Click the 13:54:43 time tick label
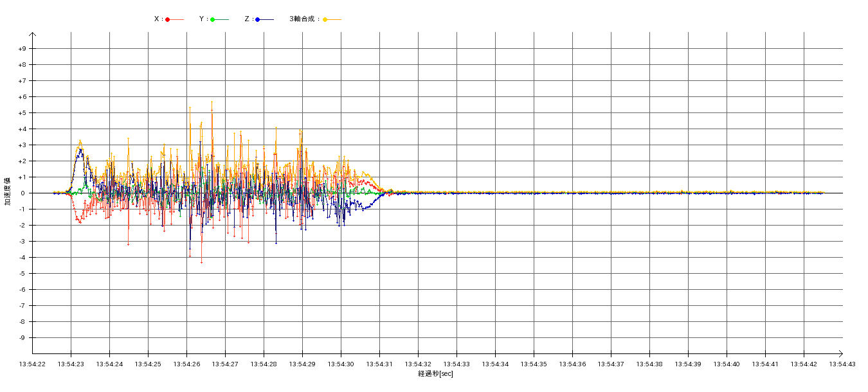This screenshot has height=392, width=868. click(x=842, y=364)
